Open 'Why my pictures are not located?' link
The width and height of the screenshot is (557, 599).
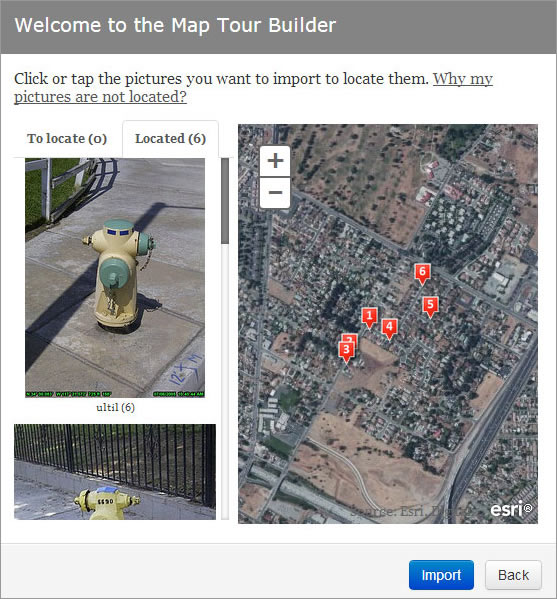click(x=253, y=87)
